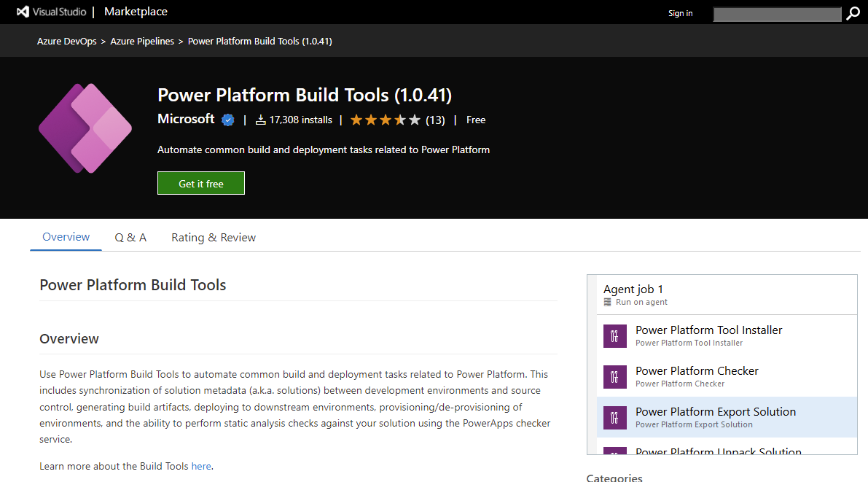The width and height of the screenshot is (868, 482).
Task: Click the 'Automate common build and deployment tasks' tagline
Action: click(324, 150)
